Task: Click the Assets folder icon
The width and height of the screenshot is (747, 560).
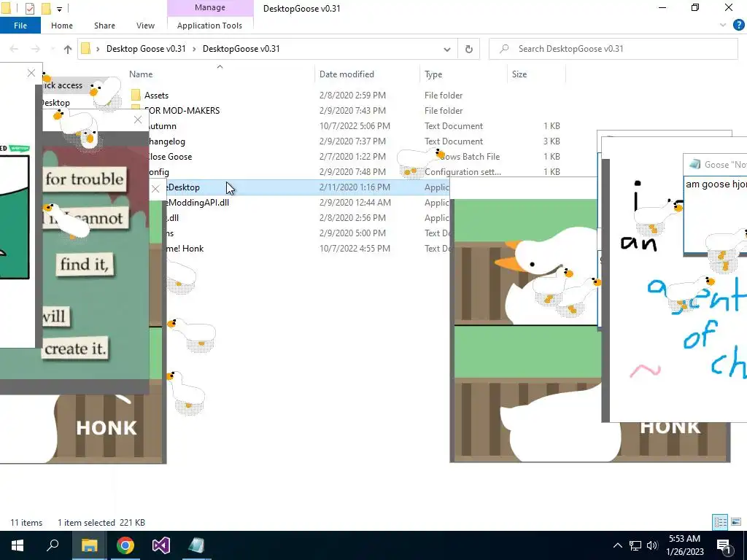Action: (x=136, y=96)
